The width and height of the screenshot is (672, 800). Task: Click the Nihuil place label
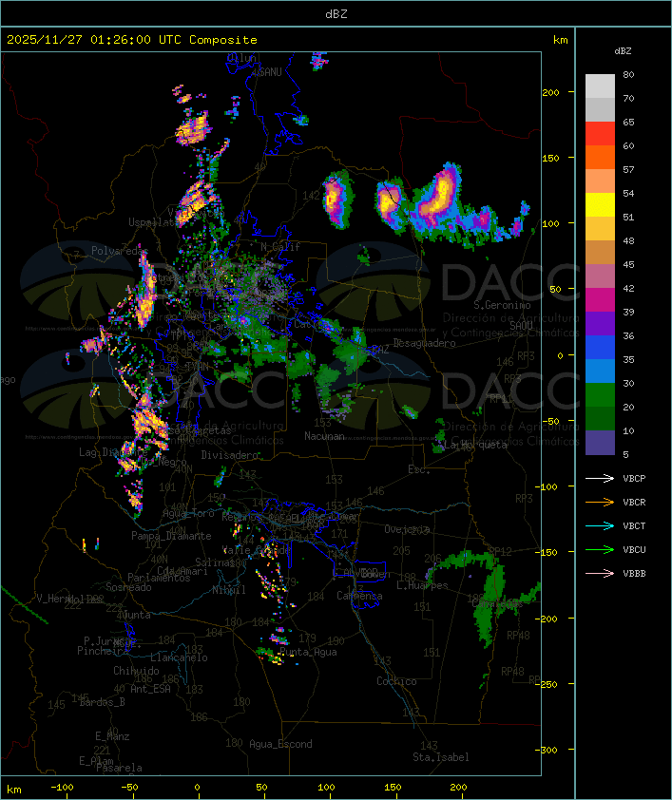point(229,590)
